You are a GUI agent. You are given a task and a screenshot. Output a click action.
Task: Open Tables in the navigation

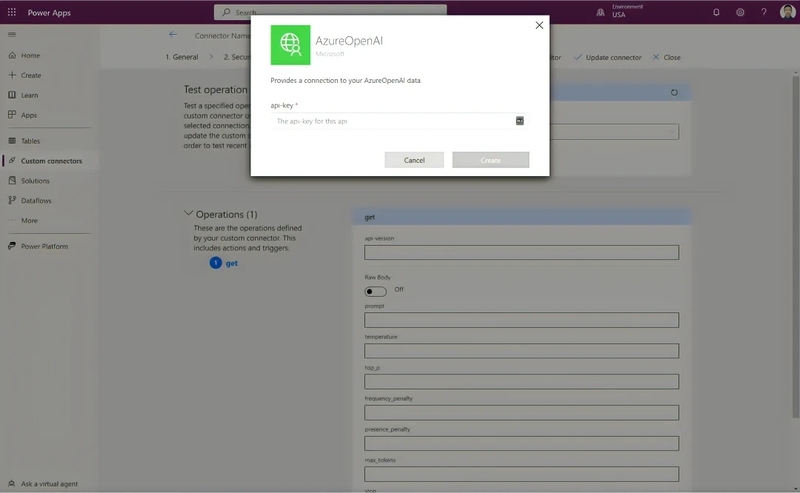(31, 141)
